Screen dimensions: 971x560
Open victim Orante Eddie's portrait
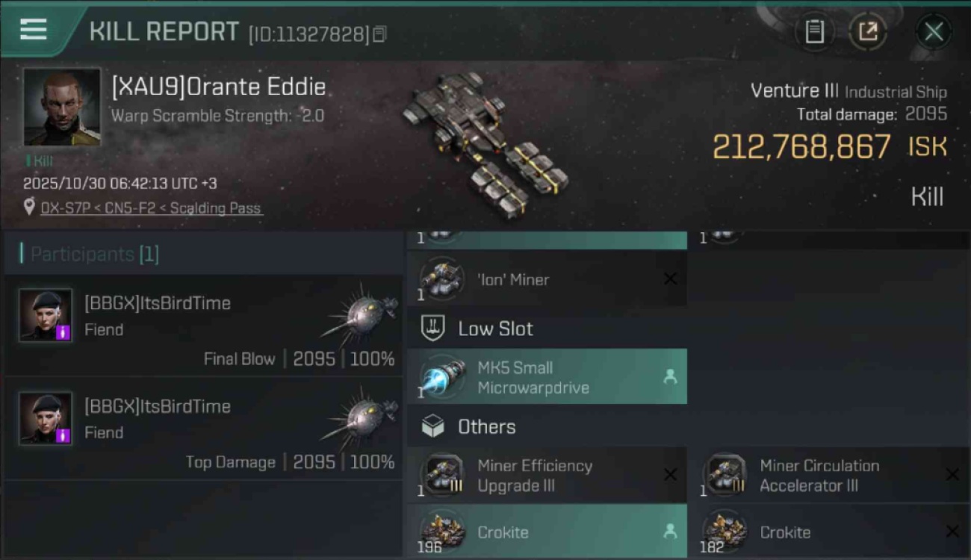(x=62, y=108)
